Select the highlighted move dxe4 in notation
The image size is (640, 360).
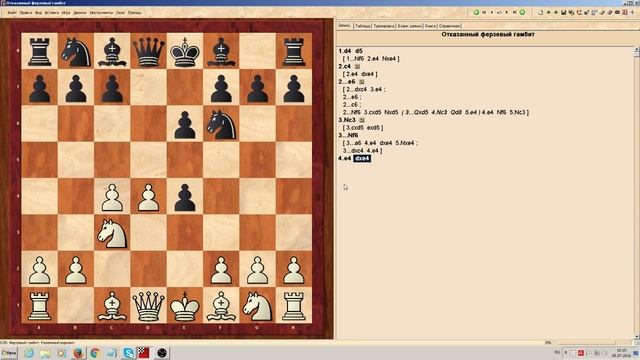pyautogui.click(x=362, y=158)
